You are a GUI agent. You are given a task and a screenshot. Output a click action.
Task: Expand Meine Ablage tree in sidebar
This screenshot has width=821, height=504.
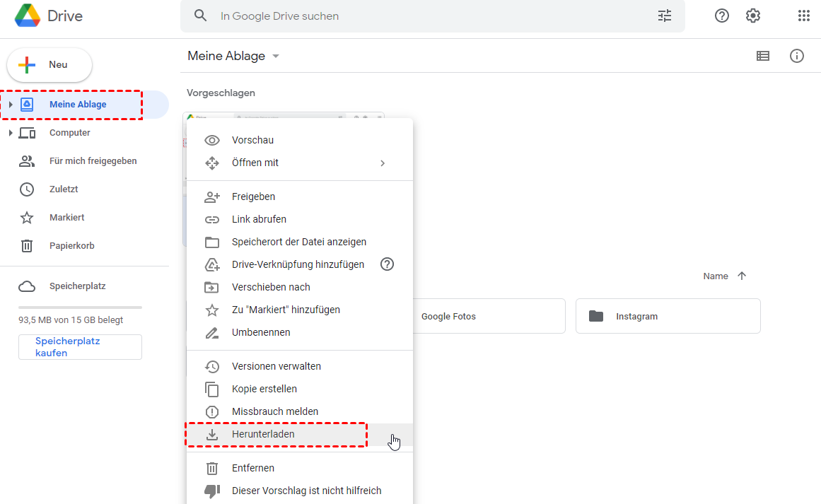pyautogui.click(x=11, y=105)
